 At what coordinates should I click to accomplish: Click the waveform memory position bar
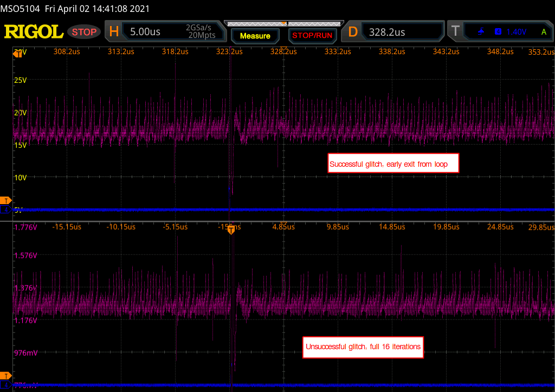283,23
